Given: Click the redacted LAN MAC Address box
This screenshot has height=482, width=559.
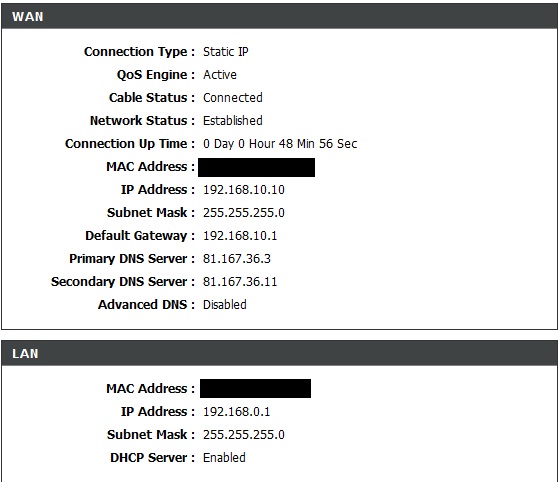Looking at the screenshot, I should 255,388.
